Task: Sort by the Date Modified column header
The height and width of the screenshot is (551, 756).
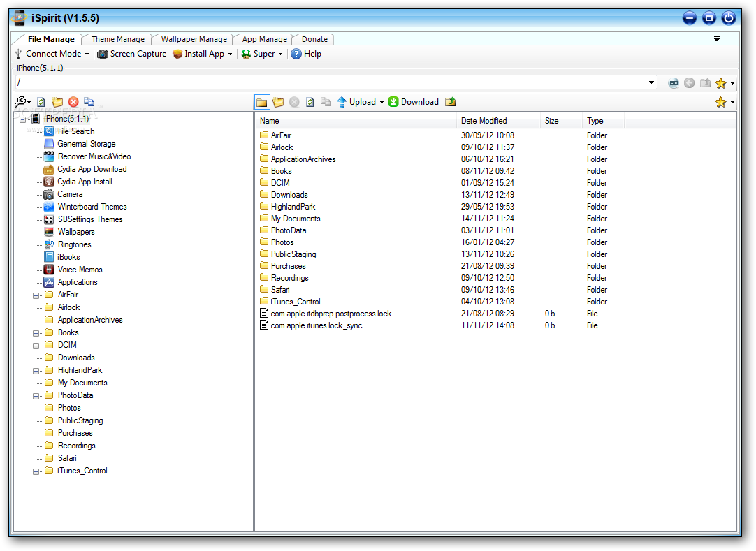Action: click(498, 121)
